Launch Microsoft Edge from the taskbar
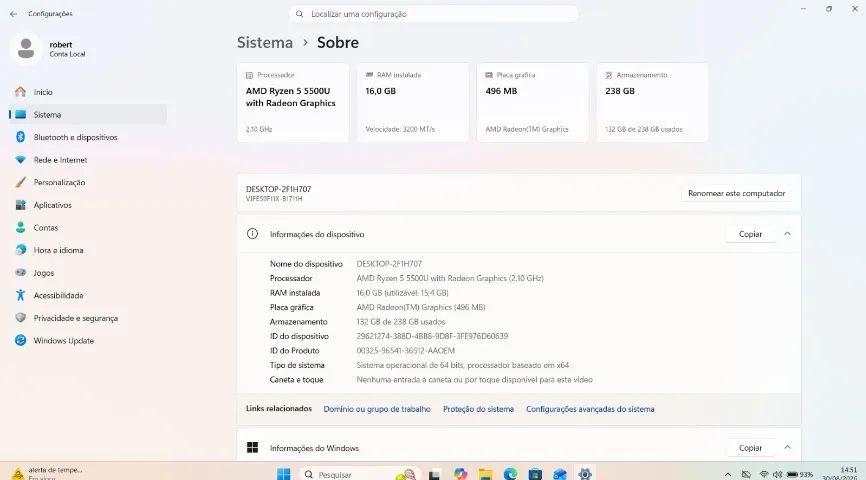Screen dimensions: 866x480 (x=510, y=474)
